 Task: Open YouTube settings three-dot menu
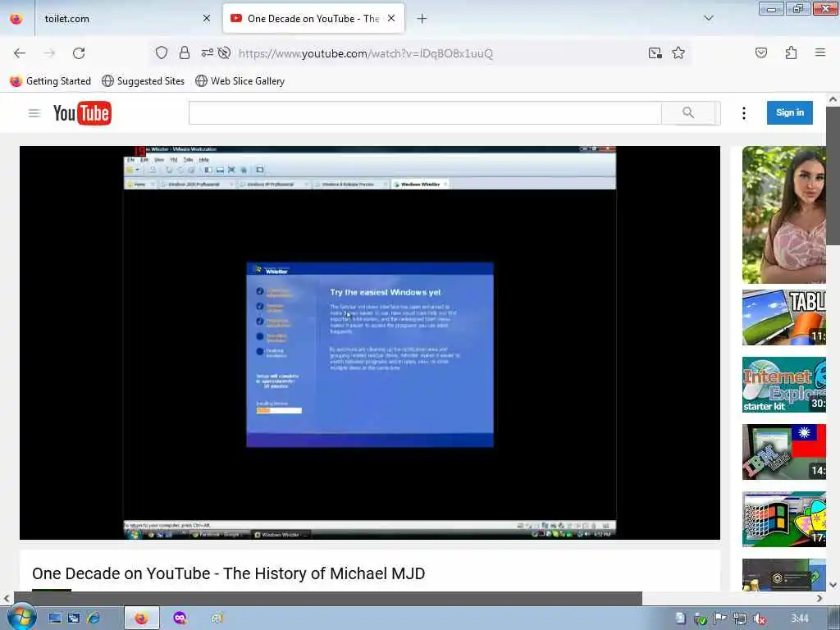click(x=743, y=113)
